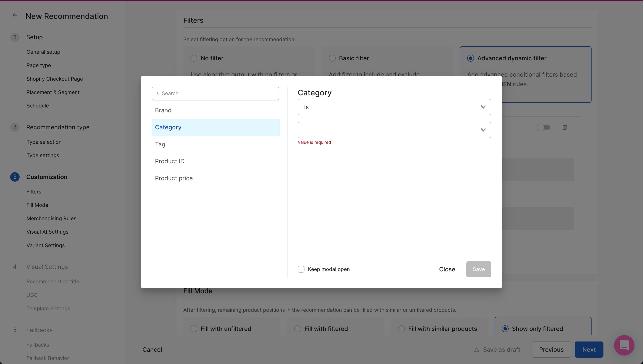The image size is (643, 364).
Task: Check the Keep modal open checkbox
Action: point(301,269)
